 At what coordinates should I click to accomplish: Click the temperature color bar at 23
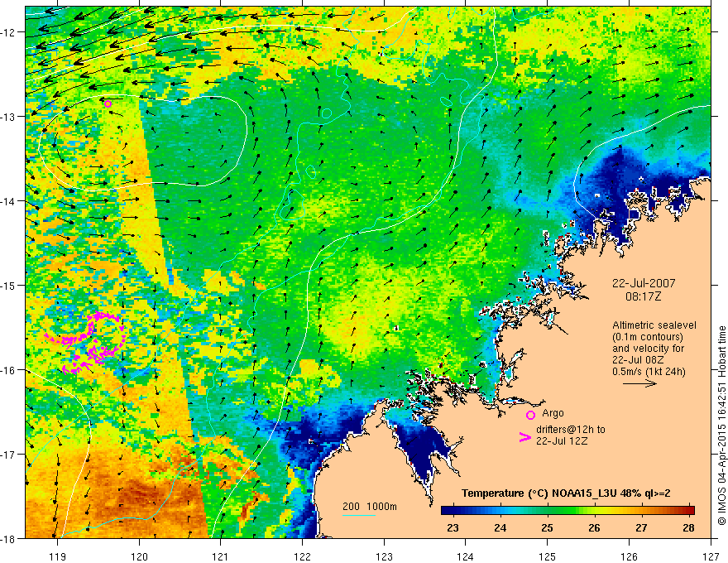pyautogui.click(x=453, y=510)
